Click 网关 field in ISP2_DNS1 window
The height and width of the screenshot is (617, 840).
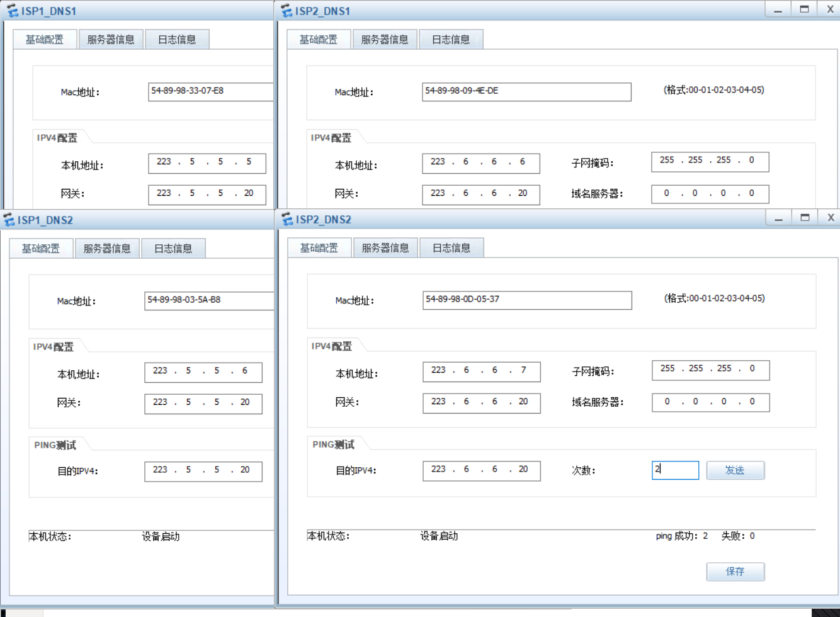click(481, 195)
